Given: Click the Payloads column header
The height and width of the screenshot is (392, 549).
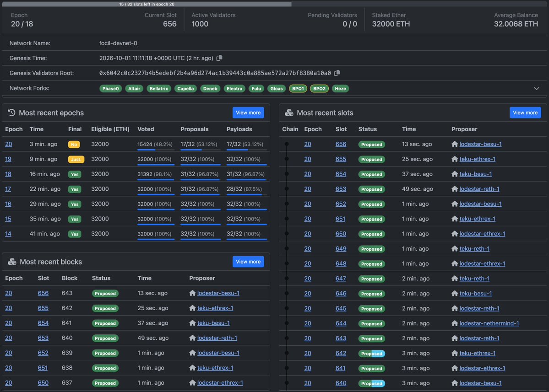Looking at the screenshot, I should tap(239, 129).
